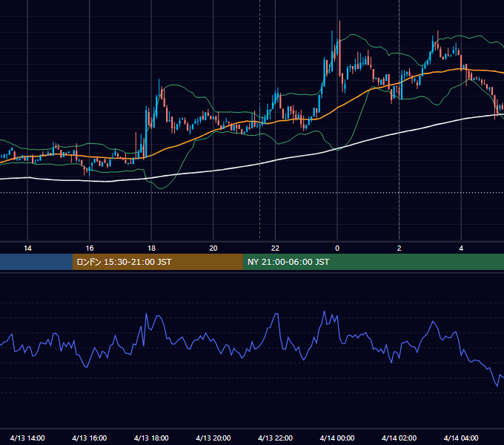The image size is (504, 445).
Task: Click the 2 hour axis label
Action: pyautogui.click(x=399, y=248)
